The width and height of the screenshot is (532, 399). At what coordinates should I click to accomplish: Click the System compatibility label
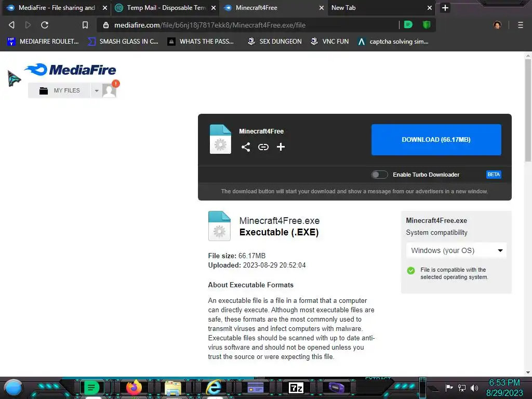tap(436, 232)
